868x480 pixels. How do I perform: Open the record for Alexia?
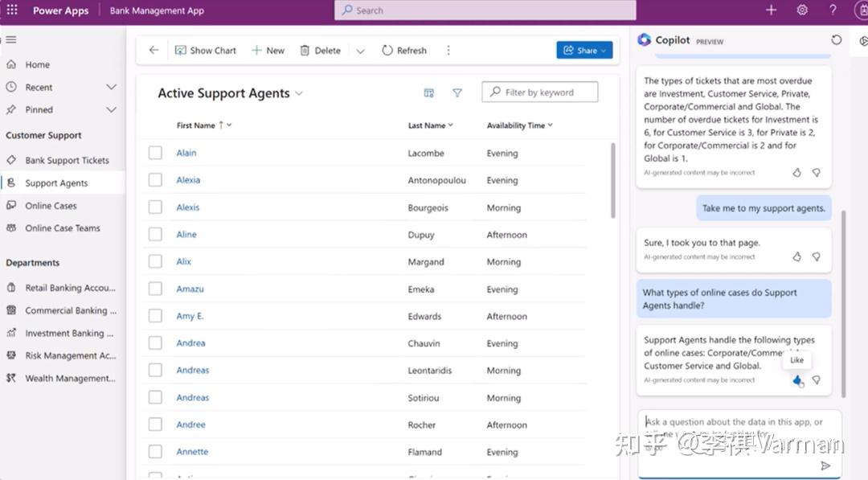pyautogui.click(x=188, y=180)
